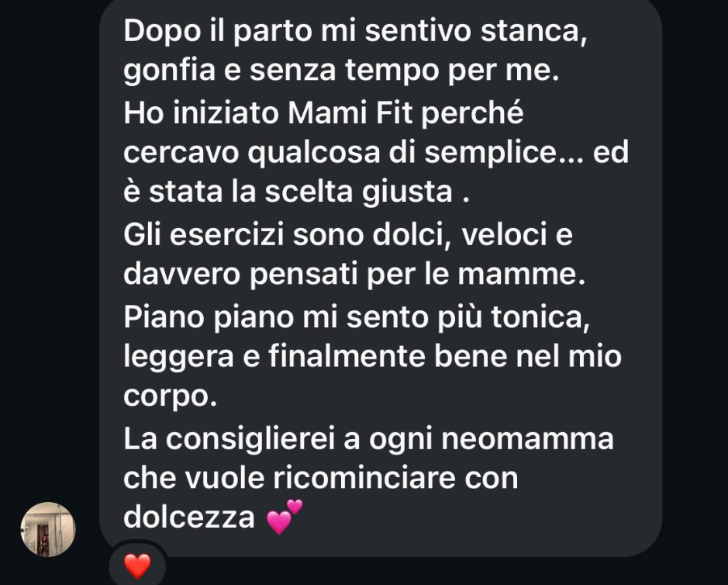Click the line "Dopo il parto mi sentivo stanca,"
728x585 pixels.
pyautogui.click(x=356, y=32)
